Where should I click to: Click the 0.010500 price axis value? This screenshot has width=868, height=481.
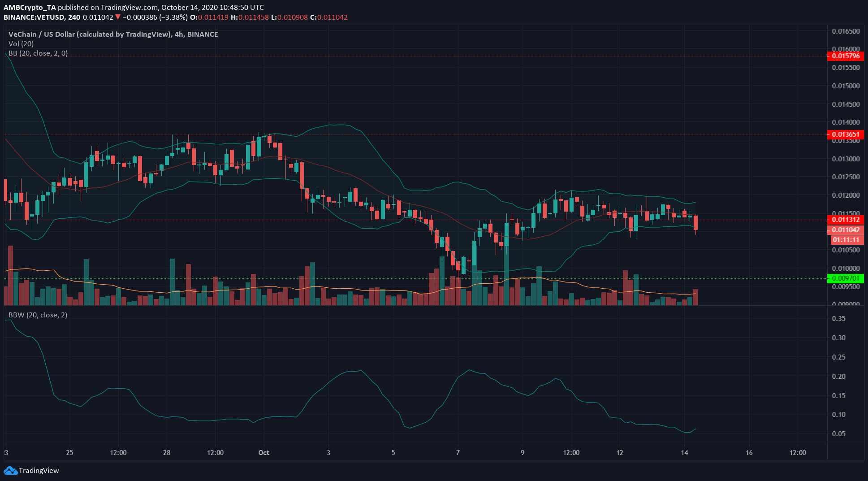[846, 250]
